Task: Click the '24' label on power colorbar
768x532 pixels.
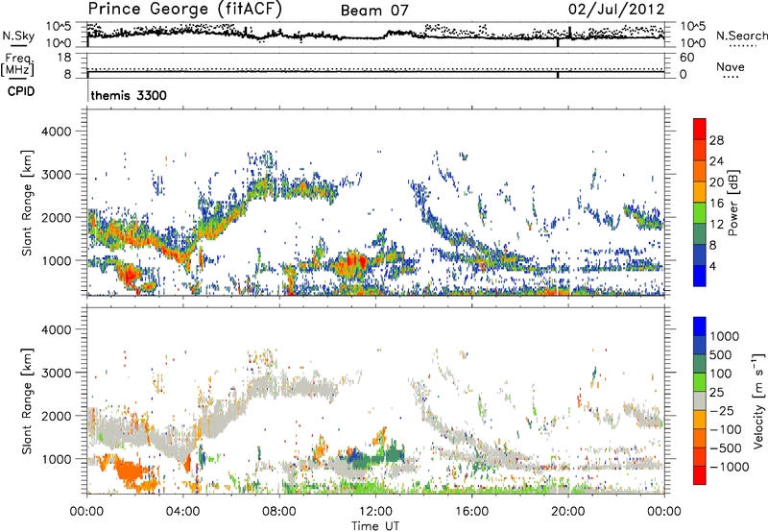Action: 716,161
